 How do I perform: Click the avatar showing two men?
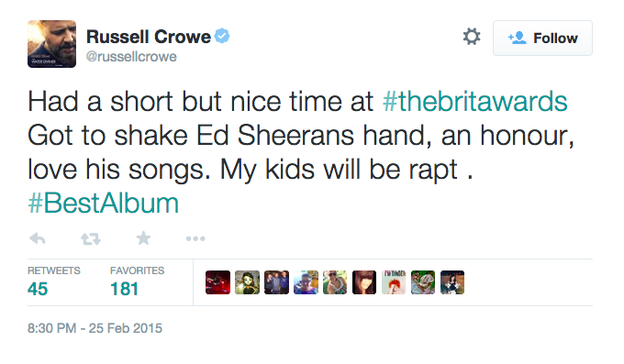click(x=276, y=282)
